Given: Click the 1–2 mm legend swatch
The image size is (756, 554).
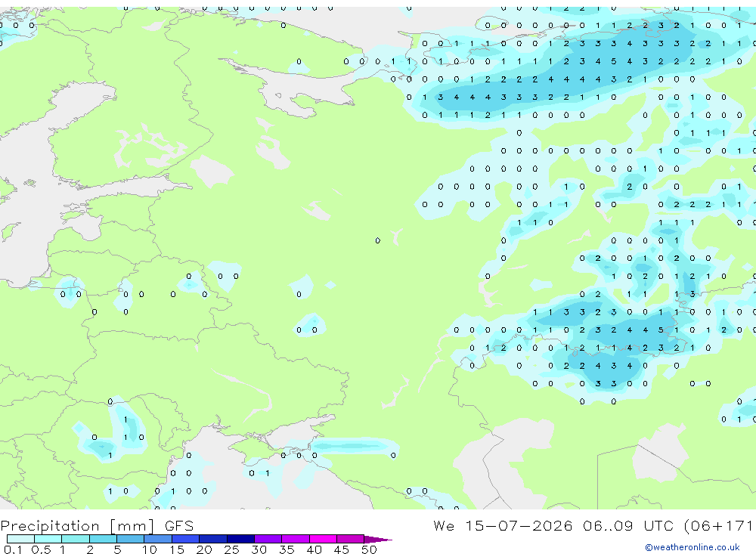Looking at the screenshot, I should [x=76, y=539].
